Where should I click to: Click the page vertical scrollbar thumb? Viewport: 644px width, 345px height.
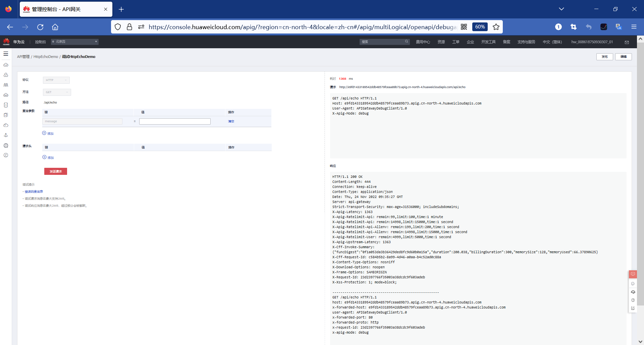click(x=640, y=174)
